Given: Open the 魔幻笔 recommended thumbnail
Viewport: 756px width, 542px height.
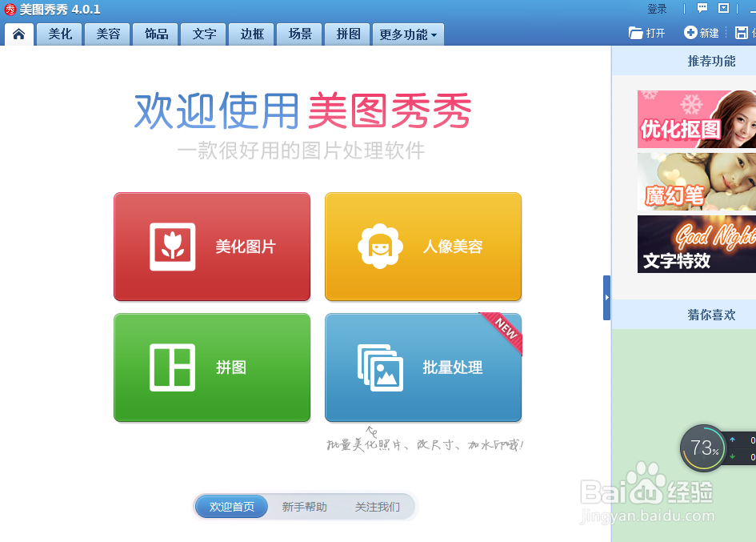Looking at the screenshot, I should coord(697,182).
